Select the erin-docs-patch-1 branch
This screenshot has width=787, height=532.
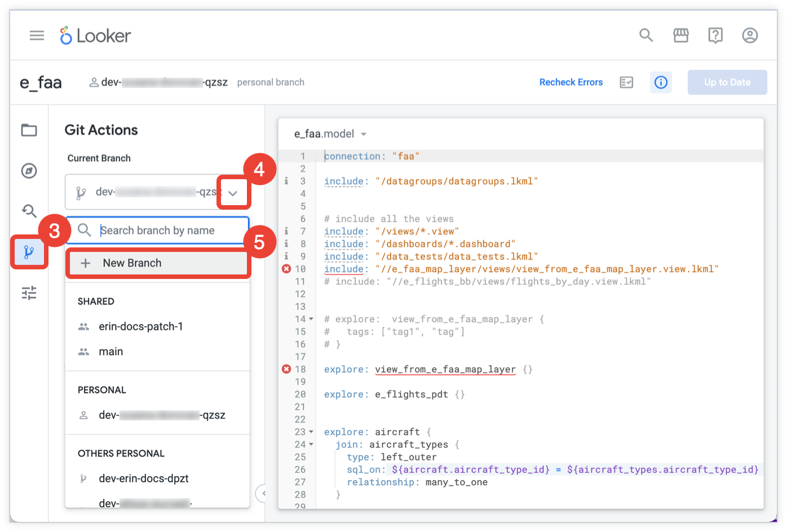point(140,326)
